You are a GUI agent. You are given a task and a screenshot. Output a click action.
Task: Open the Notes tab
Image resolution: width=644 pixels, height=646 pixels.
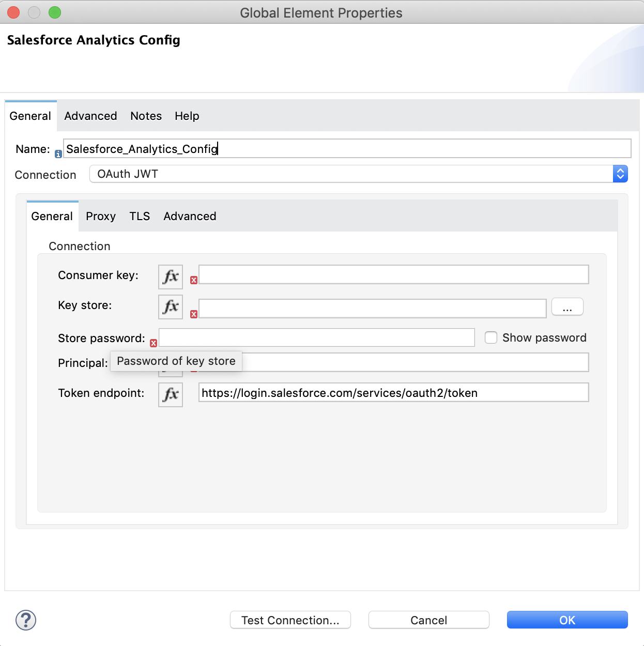[x=146, y=116]
